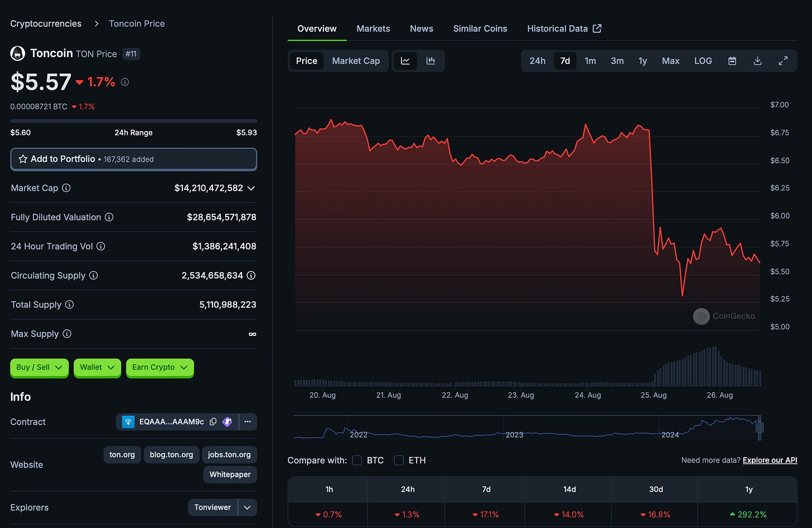Open the jobs.ton.org link
Screen dimensions: 812x528
229,454
